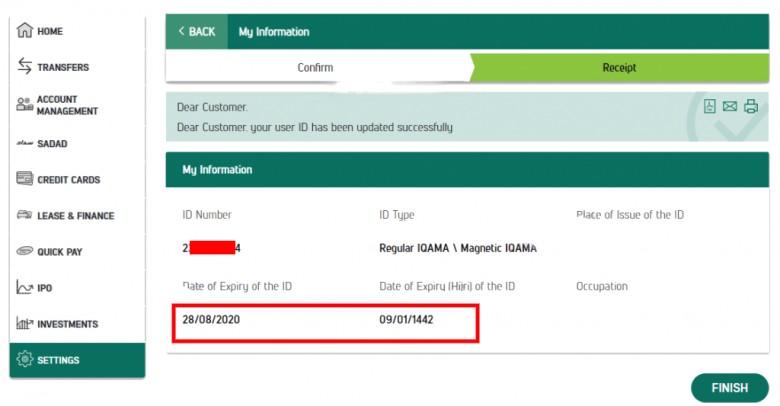This screenshot has height=406, width=780.
Task: Click the Investments bar chart icon
Action: [24, 323]
